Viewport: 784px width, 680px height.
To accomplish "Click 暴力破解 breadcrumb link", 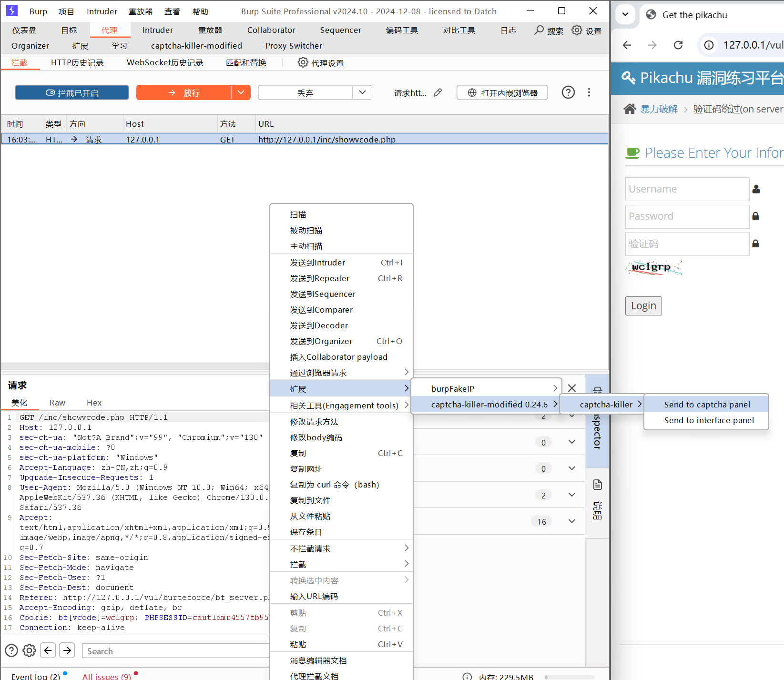I will point(659,109).
